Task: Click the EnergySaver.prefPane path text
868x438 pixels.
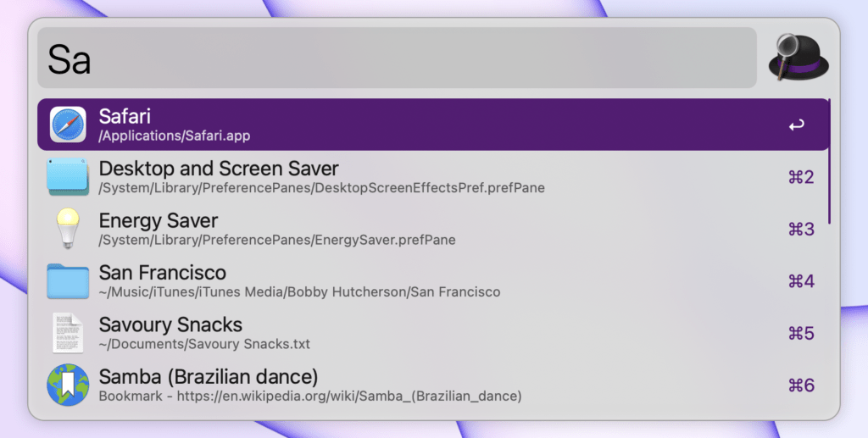Action: coord(277,240)
